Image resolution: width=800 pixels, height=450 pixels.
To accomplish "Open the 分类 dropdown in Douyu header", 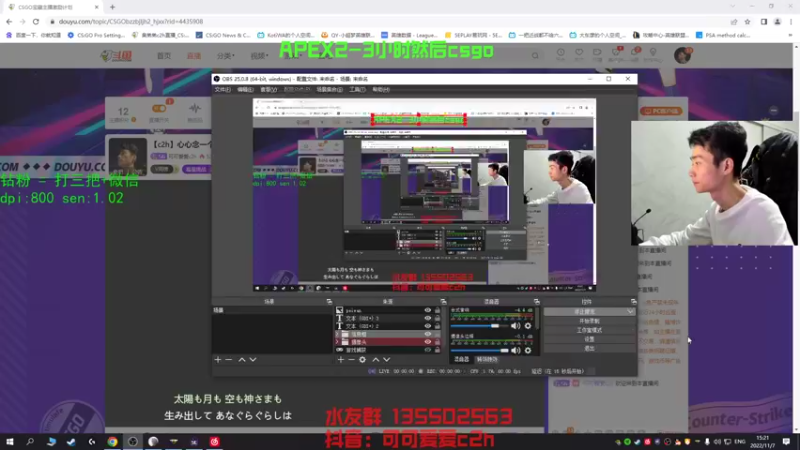I will [x=225, y=56].
